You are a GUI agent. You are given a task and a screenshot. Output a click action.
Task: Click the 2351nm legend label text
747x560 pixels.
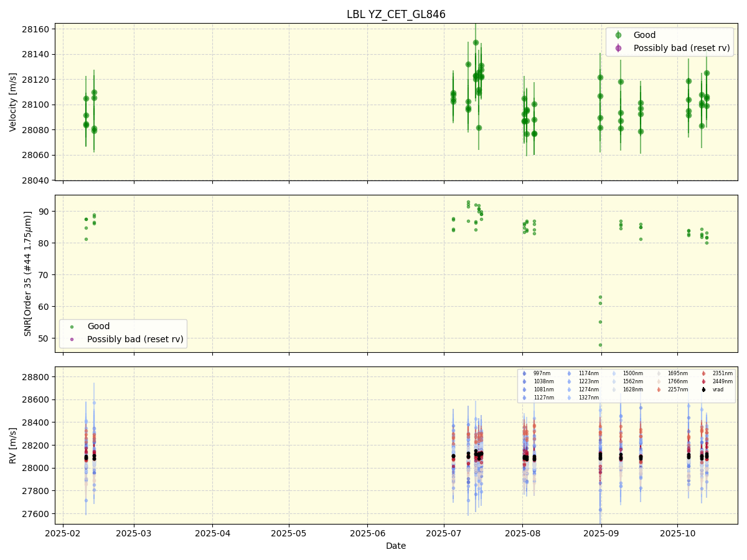point(722,373)
